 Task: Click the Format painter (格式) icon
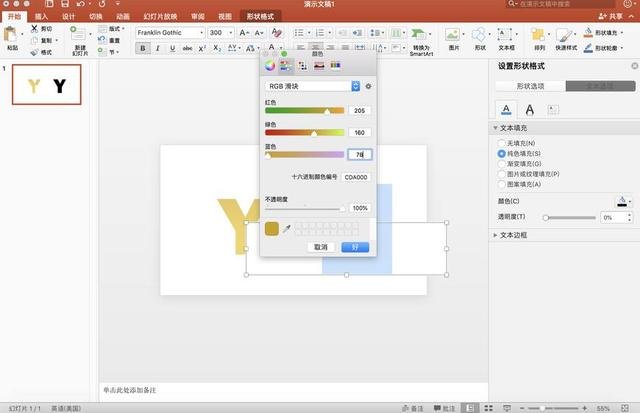35,52
